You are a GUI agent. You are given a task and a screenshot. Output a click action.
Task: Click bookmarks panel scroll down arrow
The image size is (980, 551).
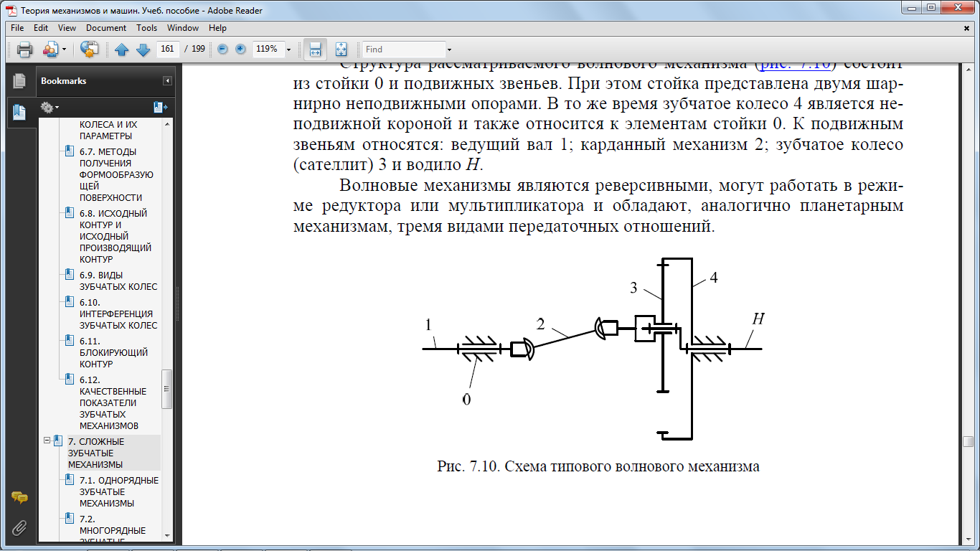coord(167,535)
